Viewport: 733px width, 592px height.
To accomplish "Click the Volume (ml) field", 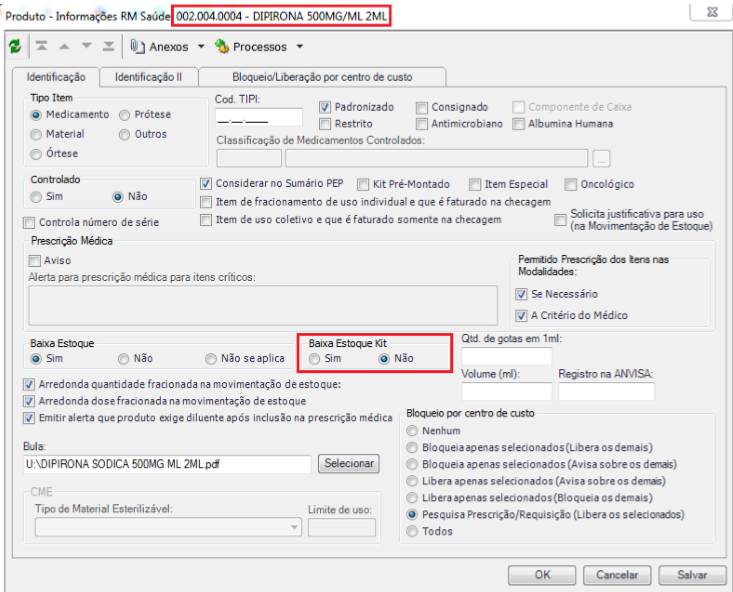I will click(x=506, y=391).
